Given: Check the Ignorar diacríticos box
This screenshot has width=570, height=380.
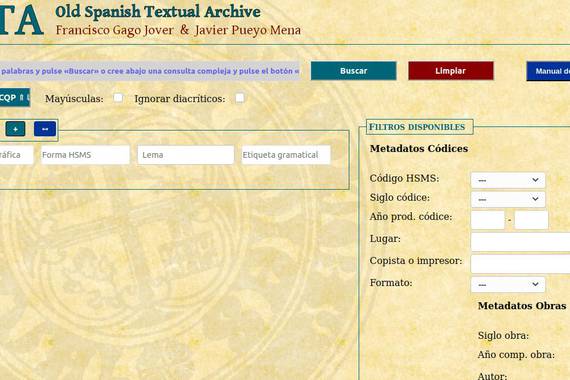Looking at the screenshot, I should tap(240, 97).
